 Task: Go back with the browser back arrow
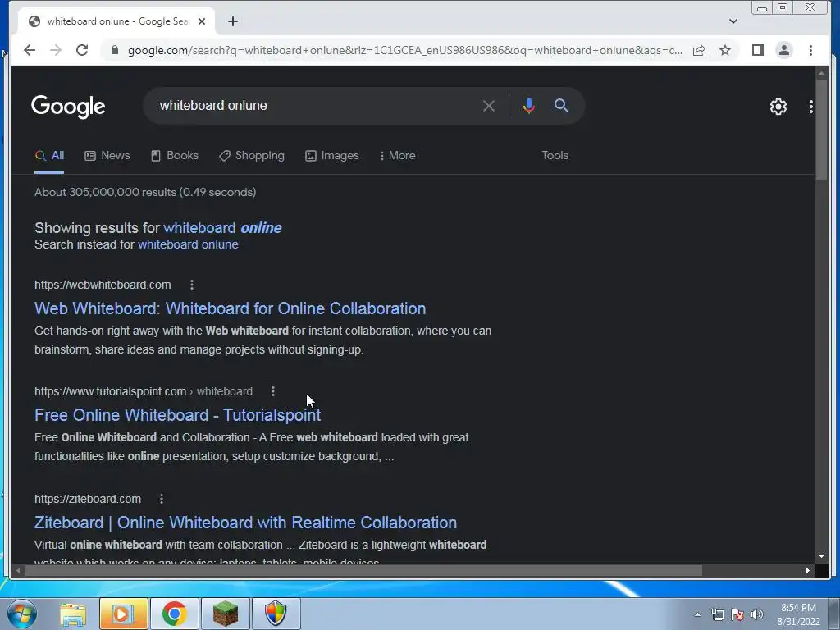pyautogui.click(x=30, y=50)
